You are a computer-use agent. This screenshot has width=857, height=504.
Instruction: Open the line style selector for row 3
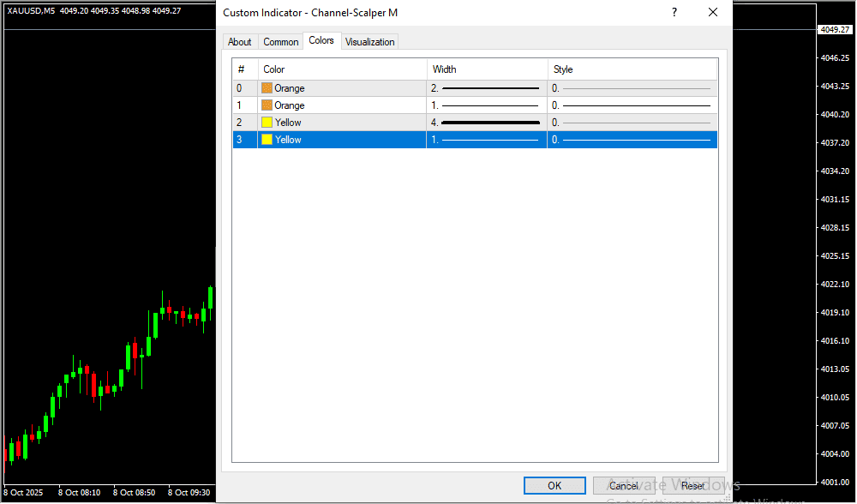click(x=632, y=140)
